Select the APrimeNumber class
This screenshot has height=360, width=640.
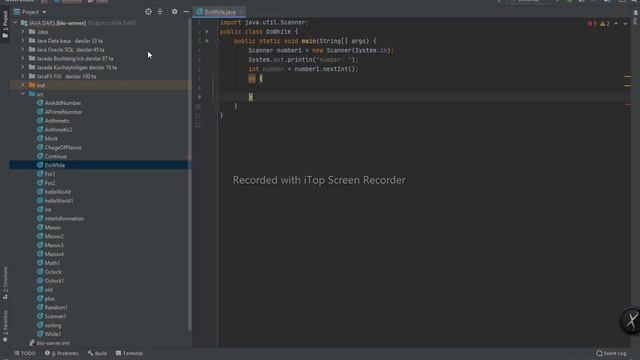(x=63, y=112)
